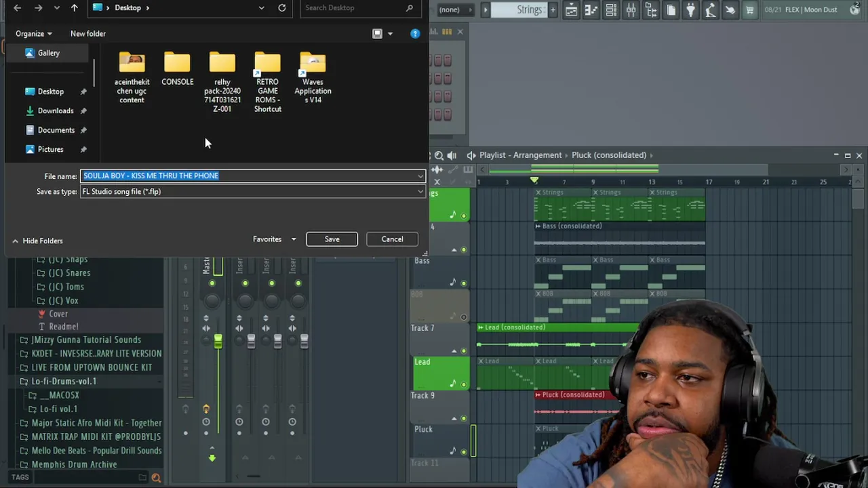Open the view options dropdown arrow
The width and height of the screenshot is (868, 488).
coord(390,33)
